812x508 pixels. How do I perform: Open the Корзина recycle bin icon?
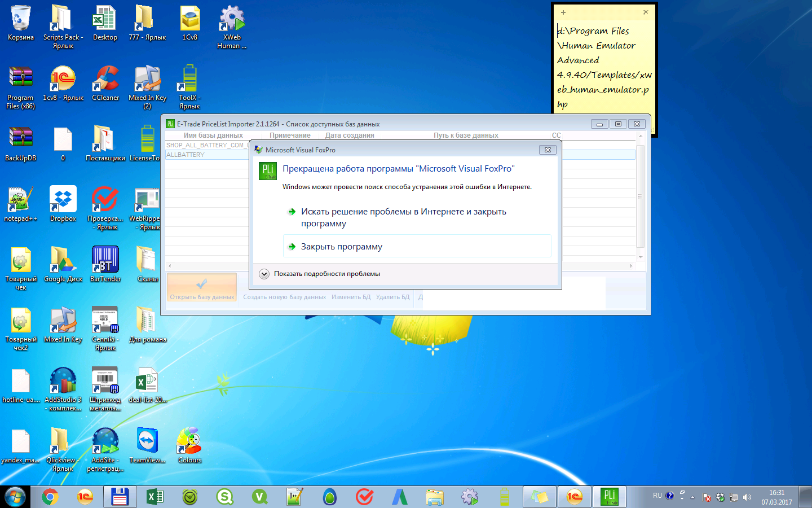[x=21, y=24]
